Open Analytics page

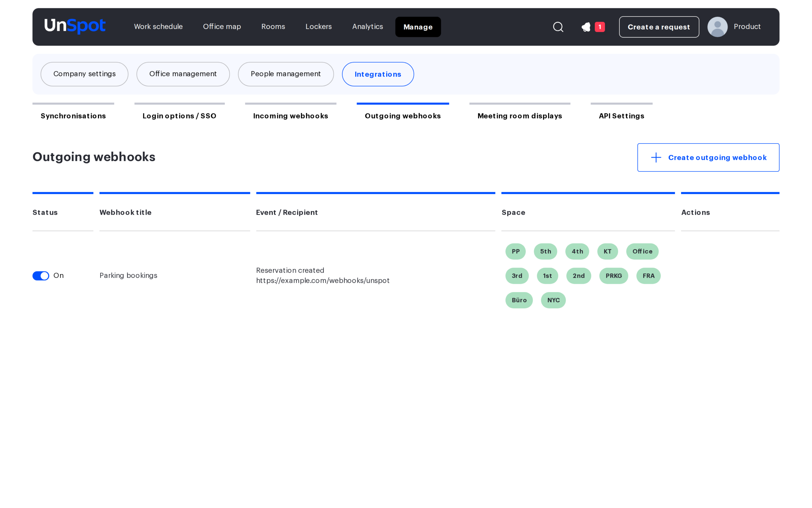[367, 27]
